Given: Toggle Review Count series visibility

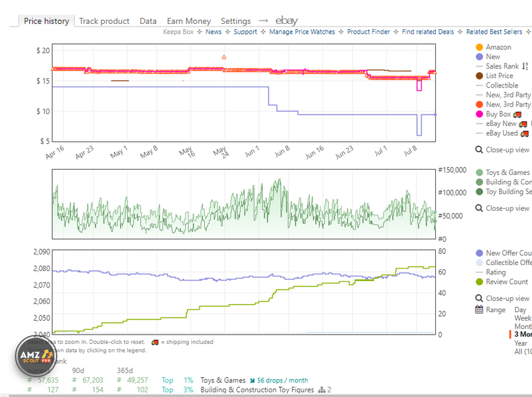Looking at the screenshot, I should point(506,282).
